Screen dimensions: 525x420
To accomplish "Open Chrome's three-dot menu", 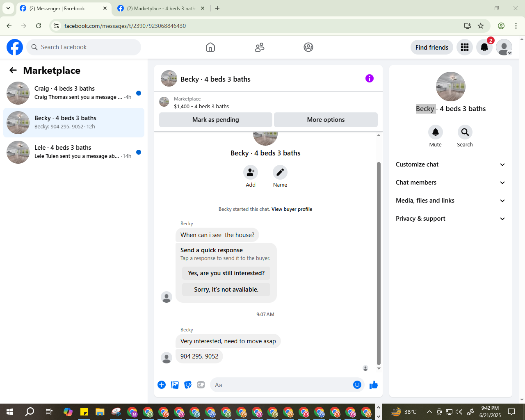I will [x=516, y=26].
